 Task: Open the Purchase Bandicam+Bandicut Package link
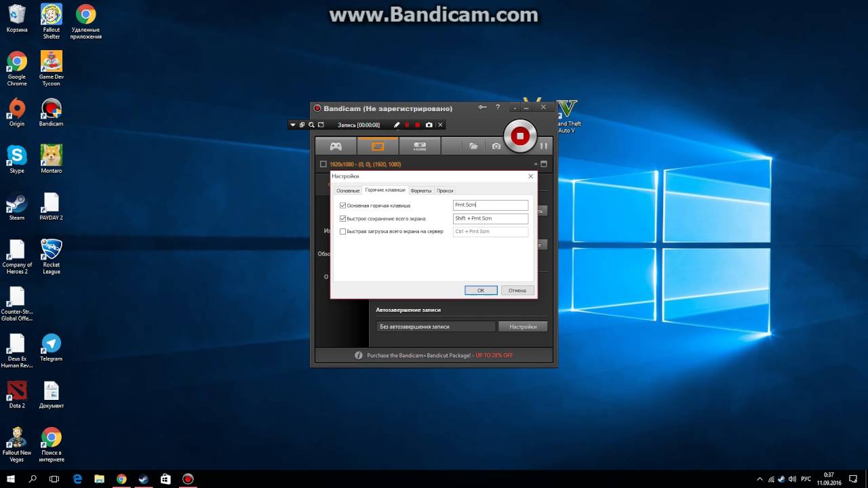pyautogui.click(x=439, y=355)
